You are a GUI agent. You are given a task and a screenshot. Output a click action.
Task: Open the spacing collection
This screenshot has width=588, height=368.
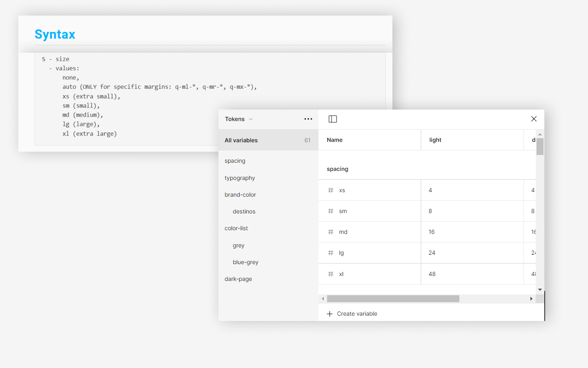tap(235, 161)
